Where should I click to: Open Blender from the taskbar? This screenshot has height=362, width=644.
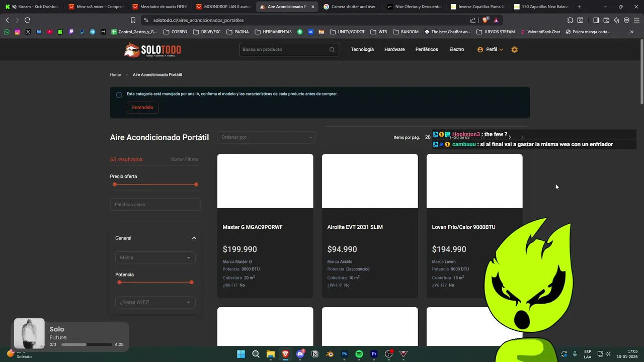point(330,354)
